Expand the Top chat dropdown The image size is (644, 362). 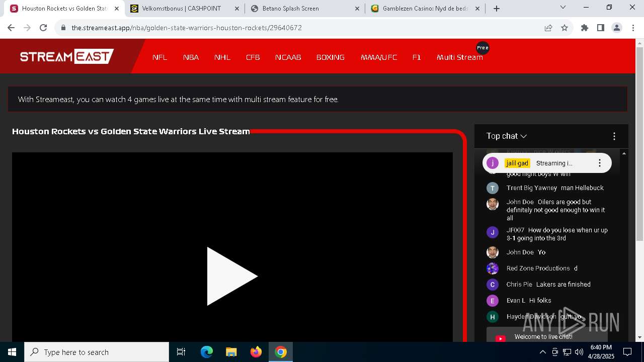click(506, 136)
